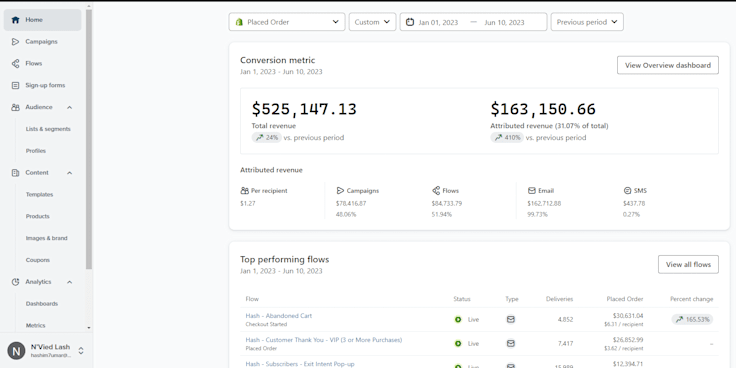Click View Overview dashboard button
This screenshot has width=736, height=368.
(x=667, y=65)
